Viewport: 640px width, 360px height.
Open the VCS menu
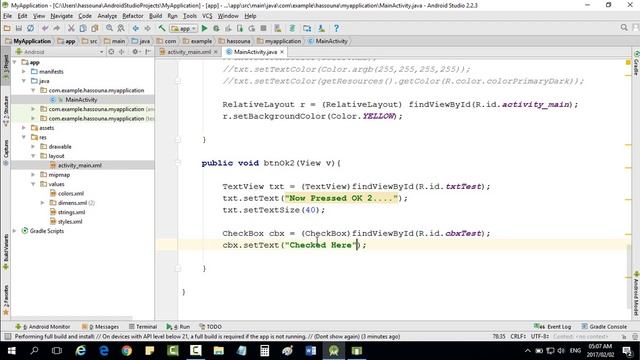point(207,16)
